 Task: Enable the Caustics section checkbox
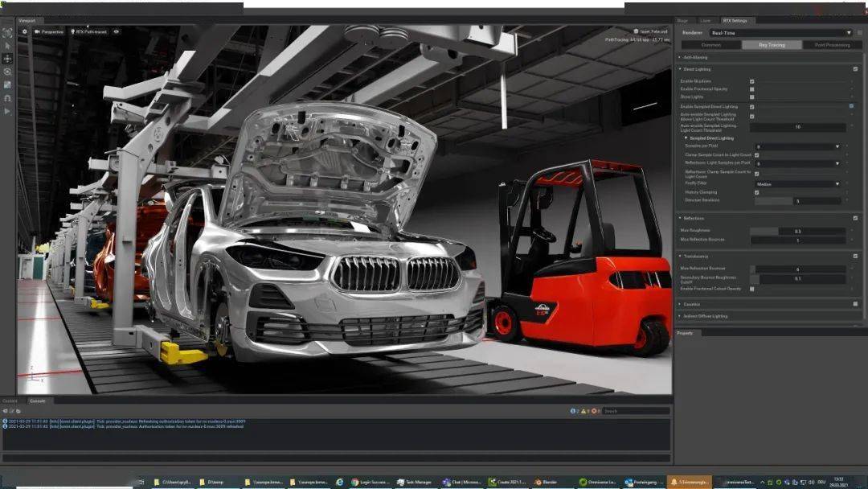(x=856, y=304)
